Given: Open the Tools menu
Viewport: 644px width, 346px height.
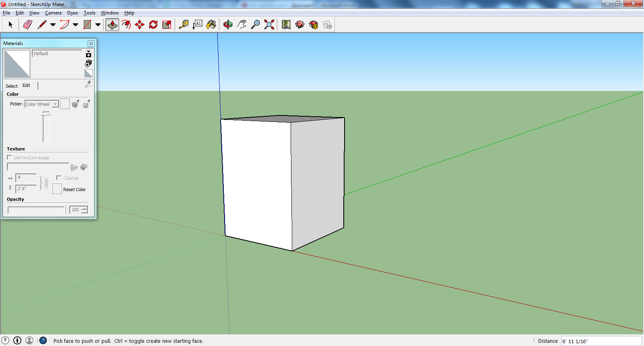Looking at the screenshot, I should tap(89, 13).
